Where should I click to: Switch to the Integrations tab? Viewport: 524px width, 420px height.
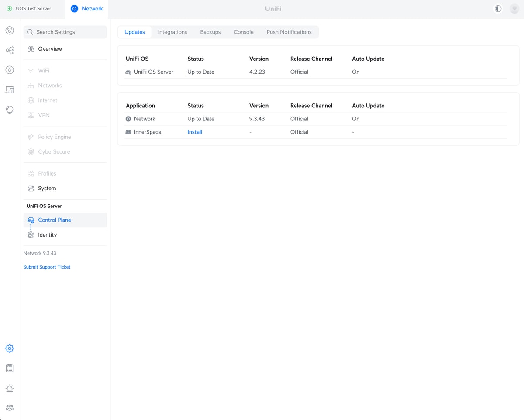(x=172, y=32)
